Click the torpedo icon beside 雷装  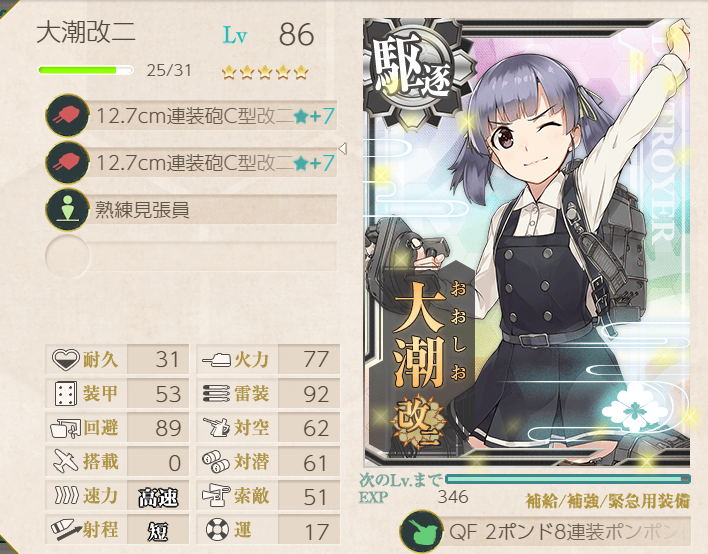216,394
